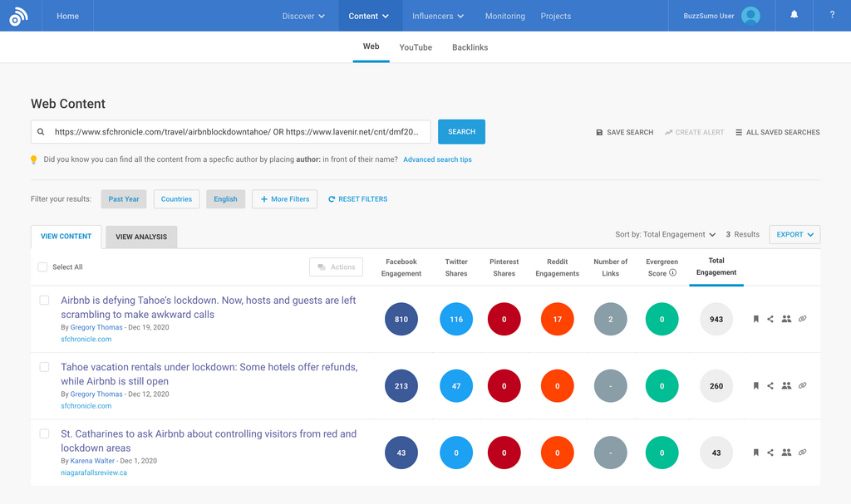The height and width of the screenshot is (504, 851).
Task: View sharers of the St. Catharines article
Action: pyautogui.click(x=786, y=453)
